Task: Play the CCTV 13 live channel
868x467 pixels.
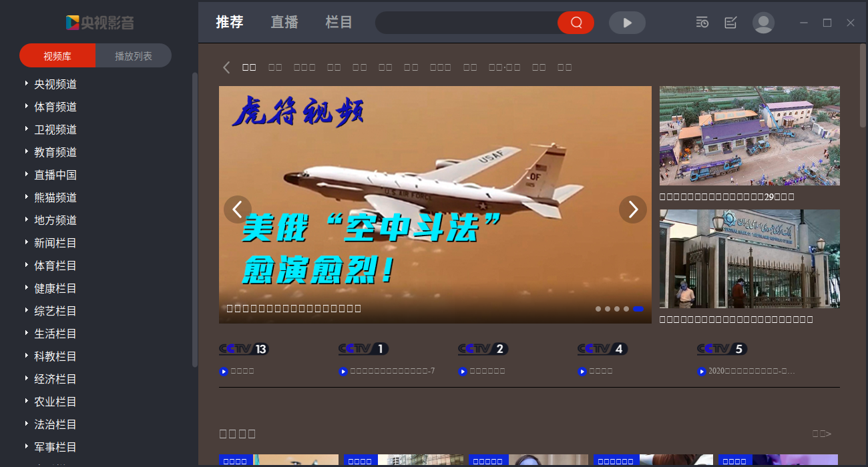Action: 244,349
